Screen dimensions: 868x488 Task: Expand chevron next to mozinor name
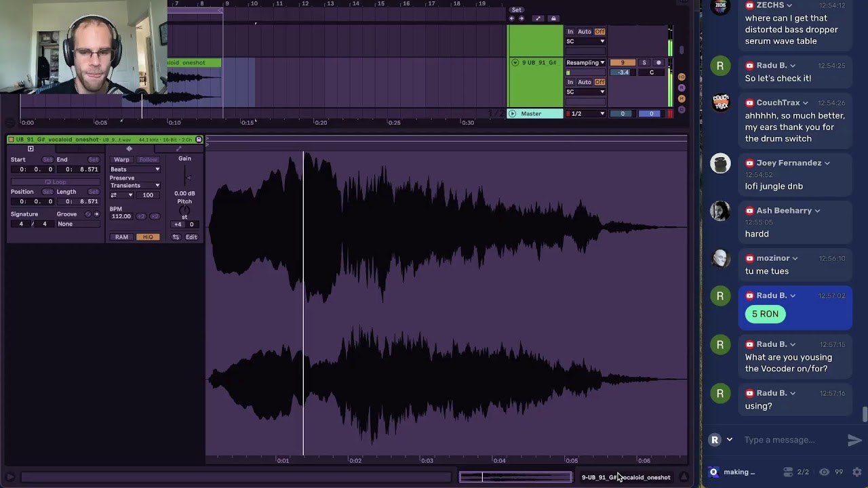click(x=795, y=258)
